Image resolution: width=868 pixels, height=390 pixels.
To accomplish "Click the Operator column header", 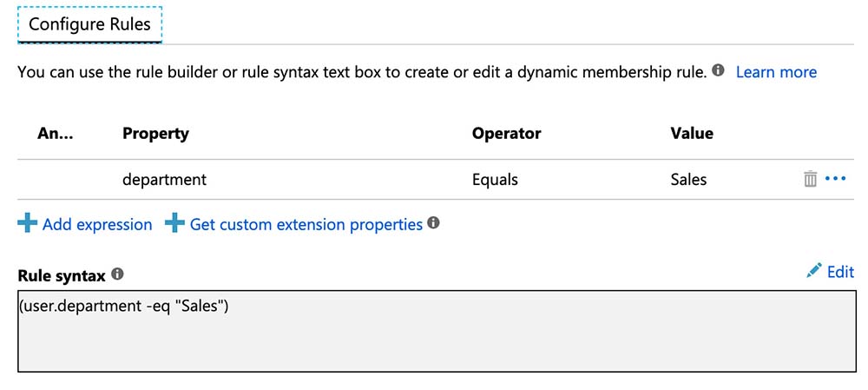I will tap(506, 134).
